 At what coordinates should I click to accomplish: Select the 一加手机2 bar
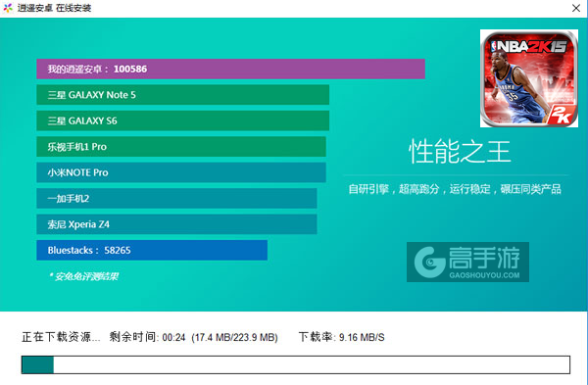(176, 198)
